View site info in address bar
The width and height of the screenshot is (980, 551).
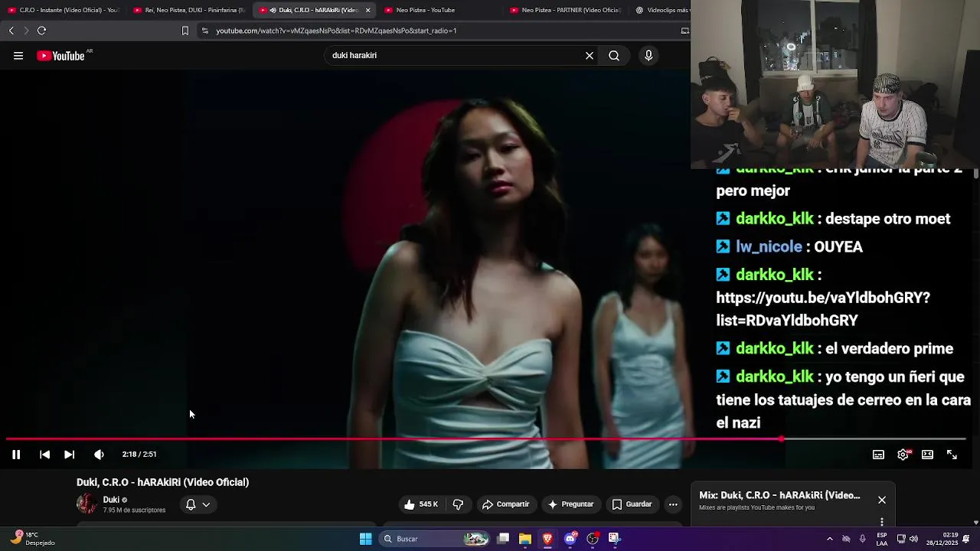coord(204,31)
